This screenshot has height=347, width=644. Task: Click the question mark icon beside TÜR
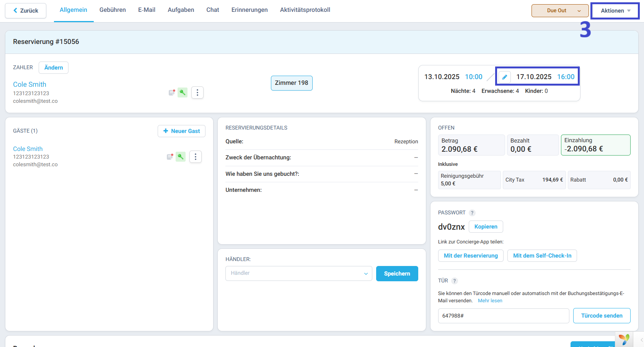[x=455, y=281]
